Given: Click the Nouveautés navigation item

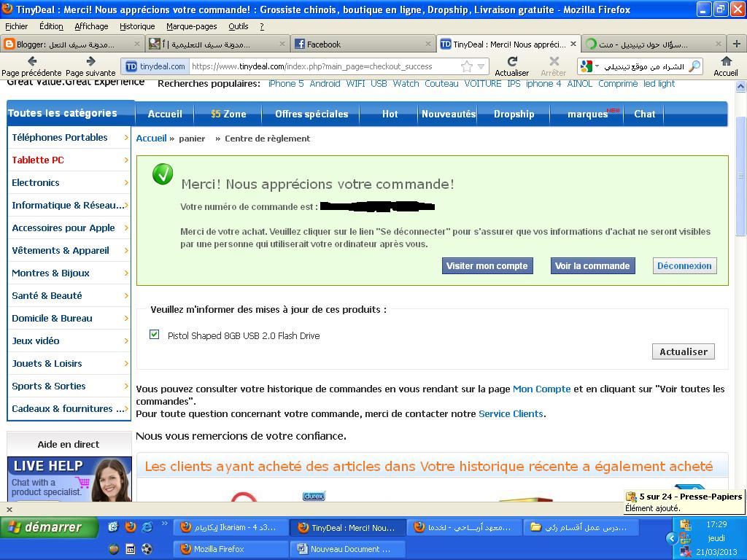Looking at the screenshot, I should tap(449, 114).
